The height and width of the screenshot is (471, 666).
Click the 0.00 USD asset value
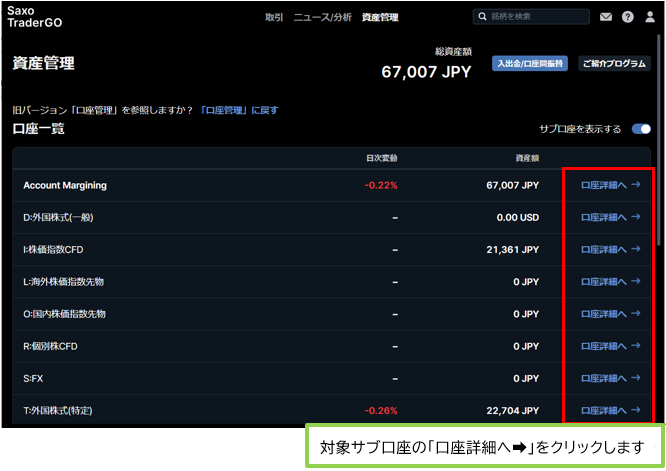coord(518,218)
